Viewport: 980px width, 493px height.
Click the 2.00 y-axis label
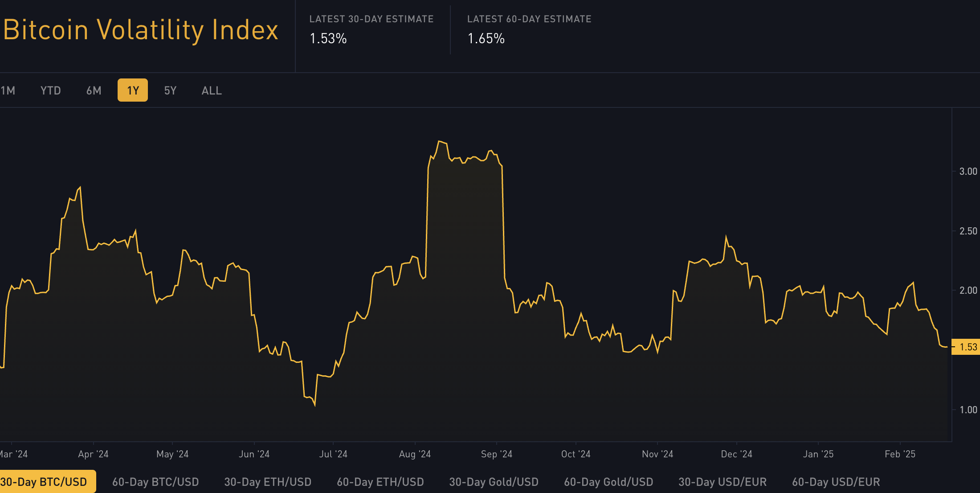click(968, 290)
